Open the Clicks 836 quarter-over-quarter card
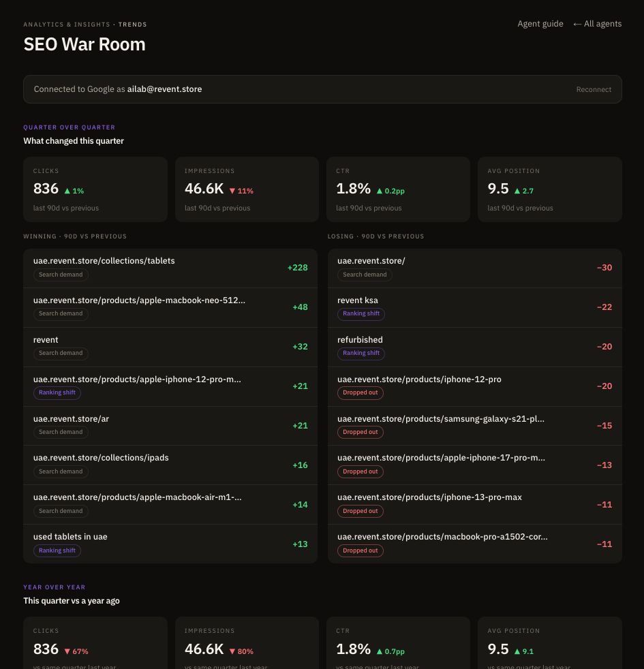Screen dimensions: 644x669 (x=95, y=189)
